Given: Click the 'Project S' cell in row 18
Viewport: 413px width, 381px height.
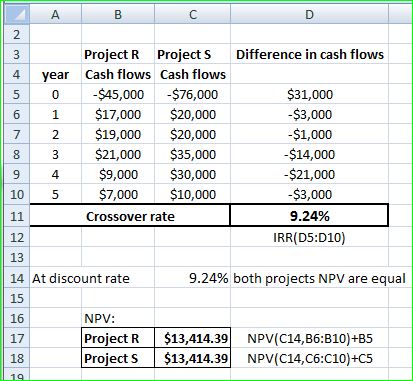Looking at the screenshot, I should (118, 358).
